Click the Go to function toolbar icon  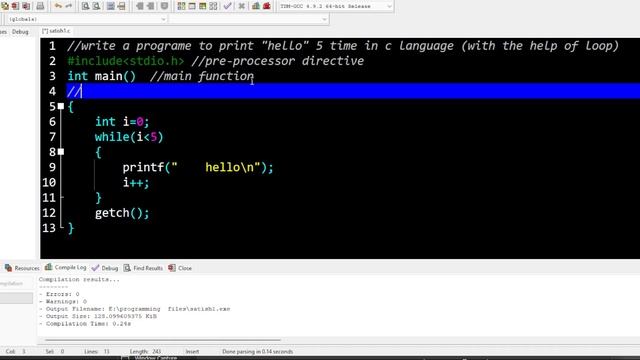pos(111,6)
